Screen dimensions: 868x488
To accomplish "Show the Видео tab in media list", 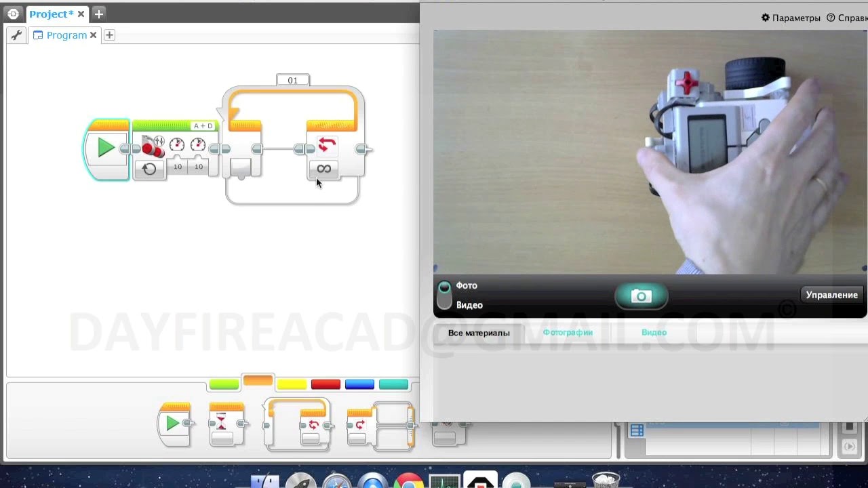I will pos(654,332).
